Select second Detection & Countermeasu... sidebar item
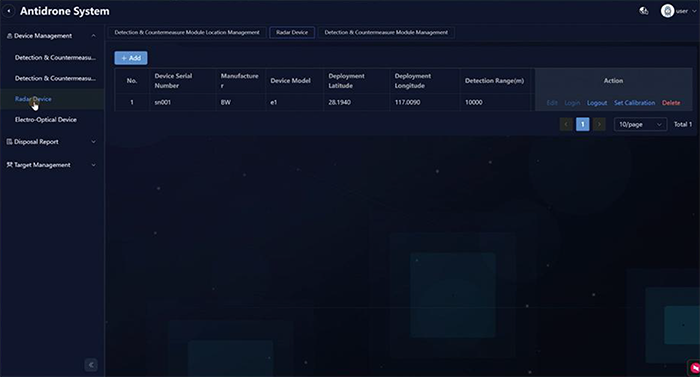This screenshot has height=377, width=700. [55, 78]
